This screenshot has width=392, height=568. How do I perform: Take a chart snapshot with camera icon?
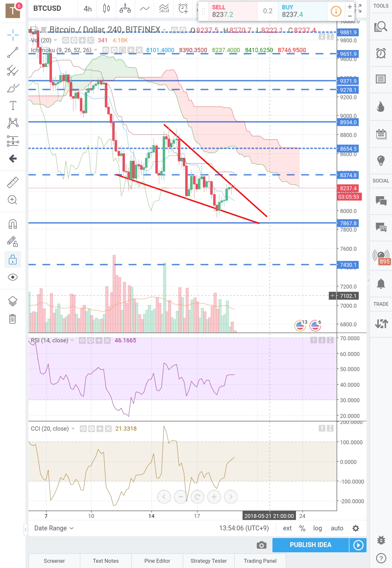point(261,545)
